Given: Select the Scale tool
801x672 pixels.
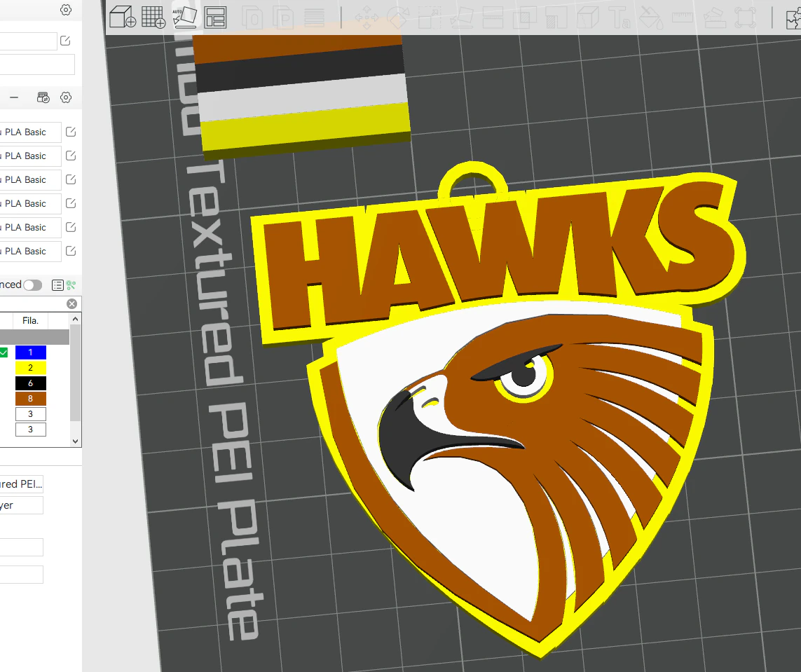Looking at the screenshot, I should coord(430,18).
